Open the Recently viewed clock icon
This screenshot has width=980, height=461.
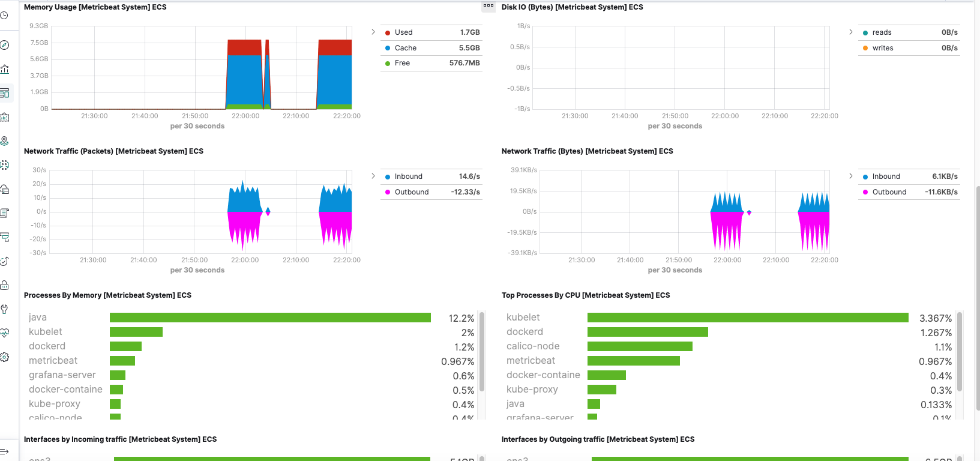(x=4, y=15)
